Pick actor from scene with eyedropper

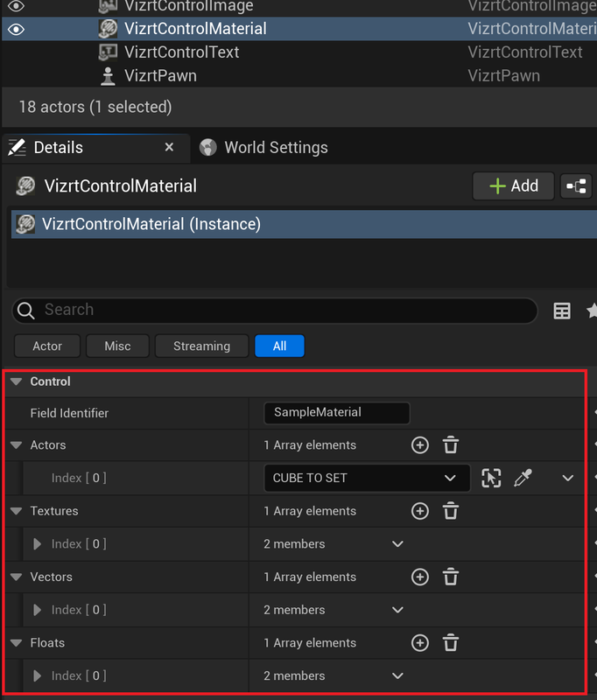pyautogui.click(x=523, y=478)
